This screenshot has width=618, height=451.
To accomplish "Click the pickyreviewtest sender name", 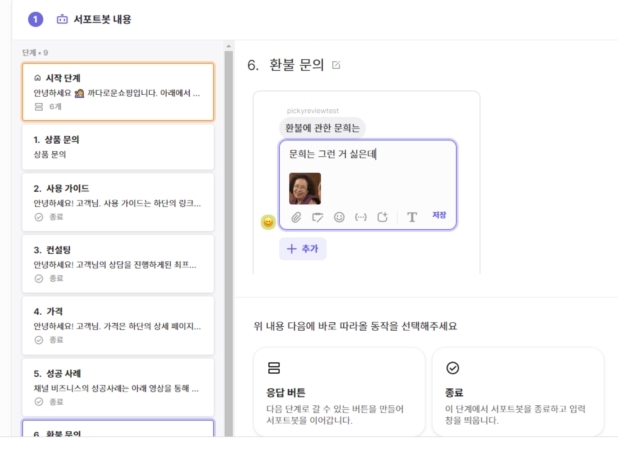I will point(313,111).
